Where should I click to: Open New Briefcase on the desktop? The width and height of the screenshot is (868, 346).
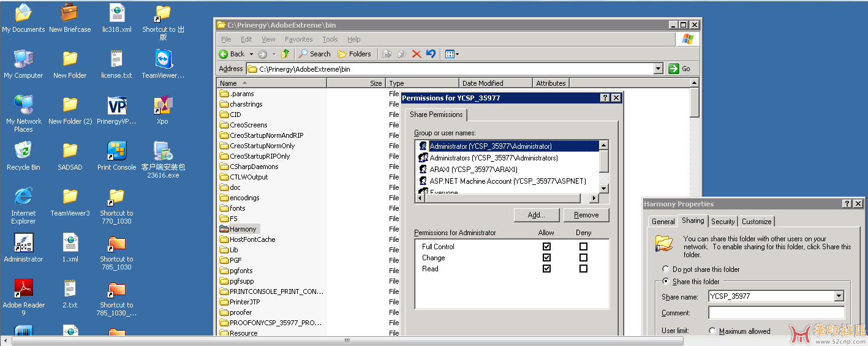[69, 18]
